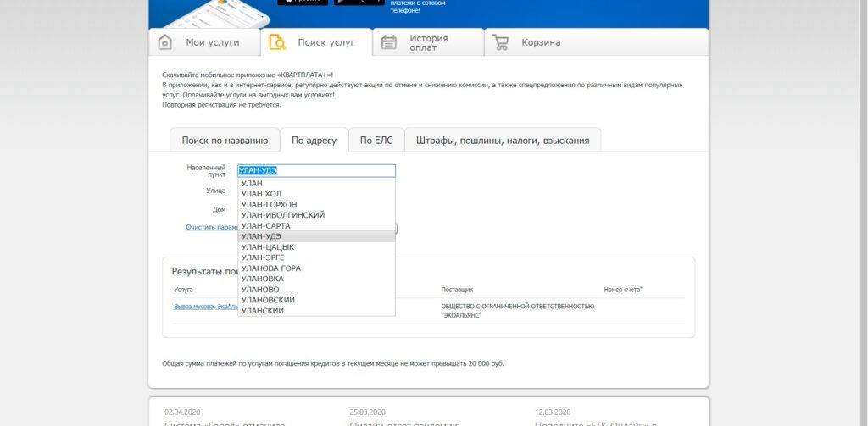This screenshot has height=426, width=868.
Task: Click the Очистить параметры link
Action: click(211, 227)
